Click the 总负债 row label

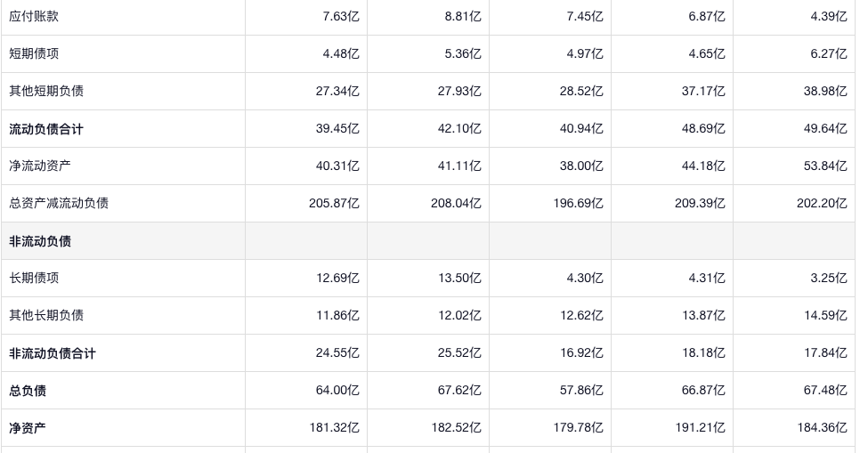(28, 391)
